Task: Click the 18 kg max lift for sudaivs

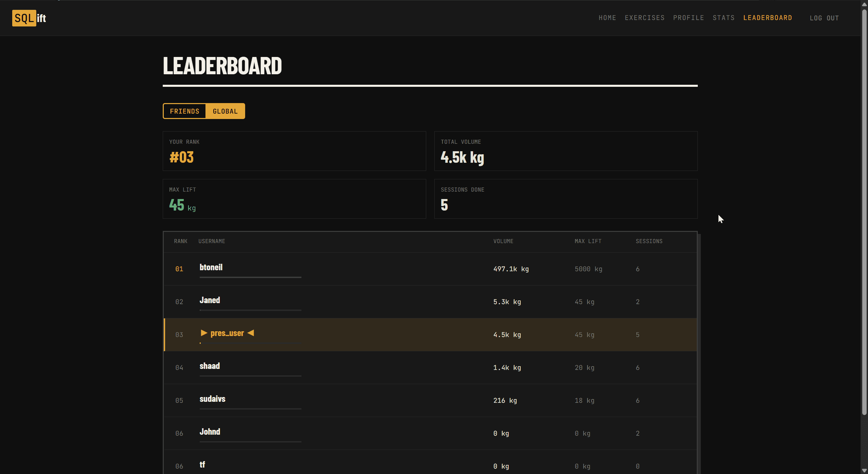Action: (x=584, y=400)
